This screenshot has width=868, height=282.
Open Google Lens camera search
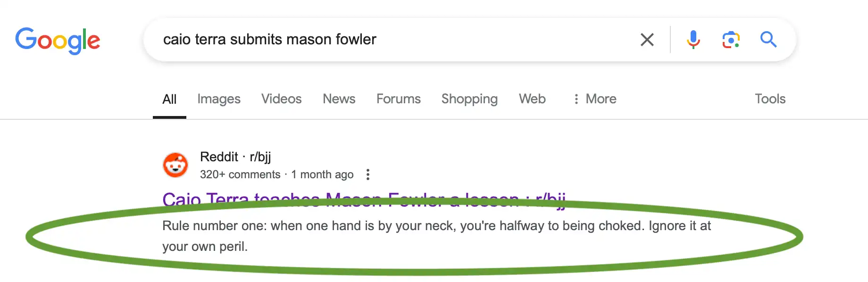coord(731,40)
